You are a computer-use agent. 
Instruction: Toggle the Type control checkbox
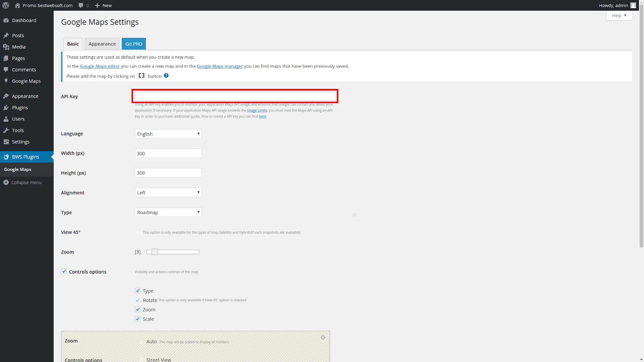[138, 290]
